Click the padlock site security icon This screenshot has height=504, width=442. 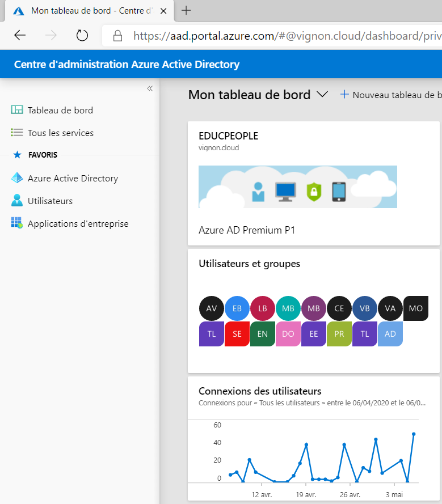click(118, 35)
